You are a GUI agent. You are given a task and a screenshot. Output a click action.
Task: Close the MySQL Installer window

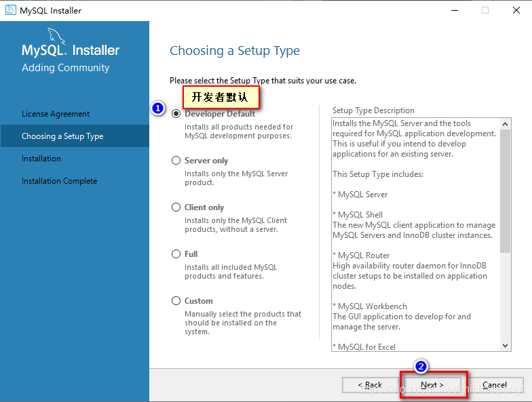516,11
